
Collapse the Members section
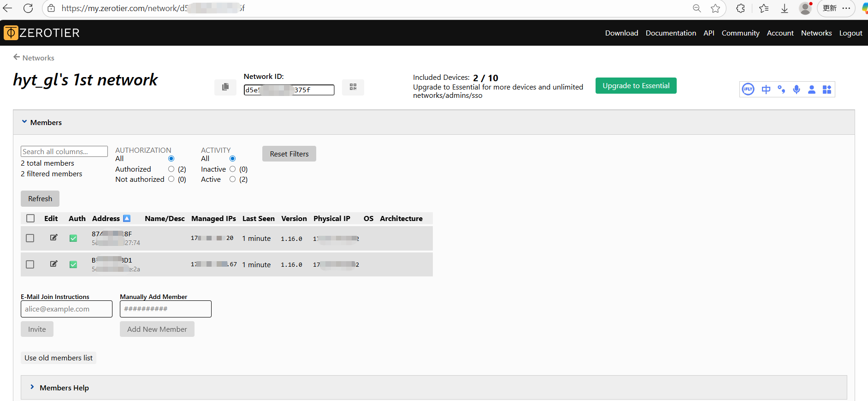coord(24,122)
